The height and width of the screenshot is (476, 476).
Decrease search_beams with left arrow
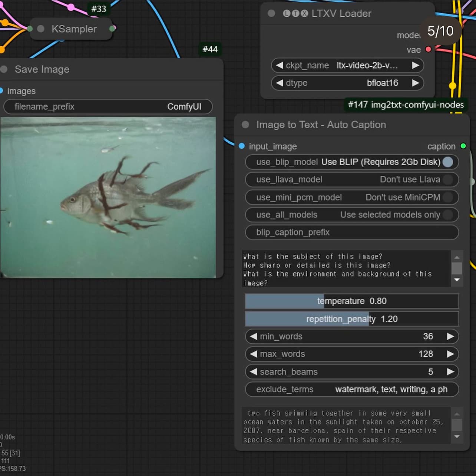coord(254,371)
